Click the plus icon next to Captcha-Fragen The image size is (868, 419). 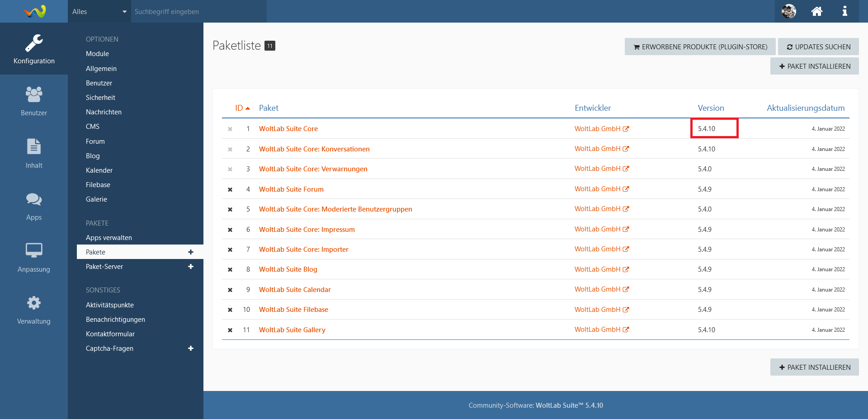[x=191, y=348]
